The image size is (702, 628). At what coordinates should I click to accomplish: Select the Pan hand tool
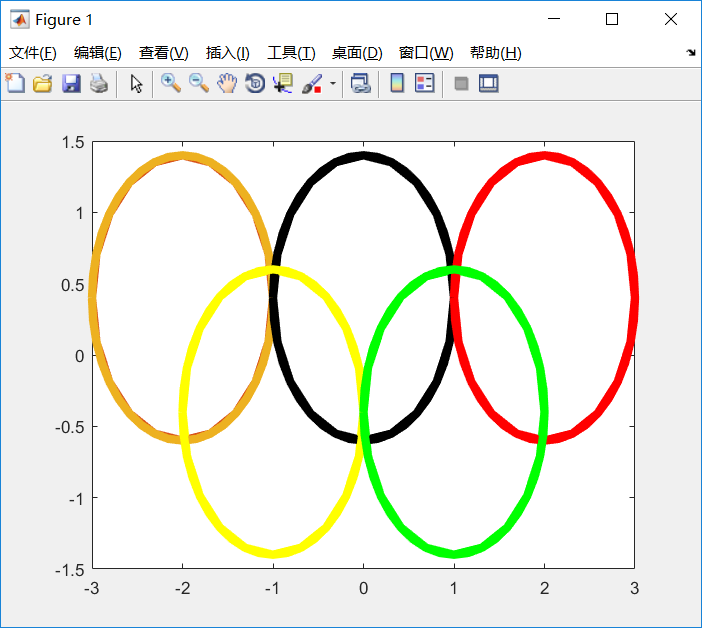227,83
